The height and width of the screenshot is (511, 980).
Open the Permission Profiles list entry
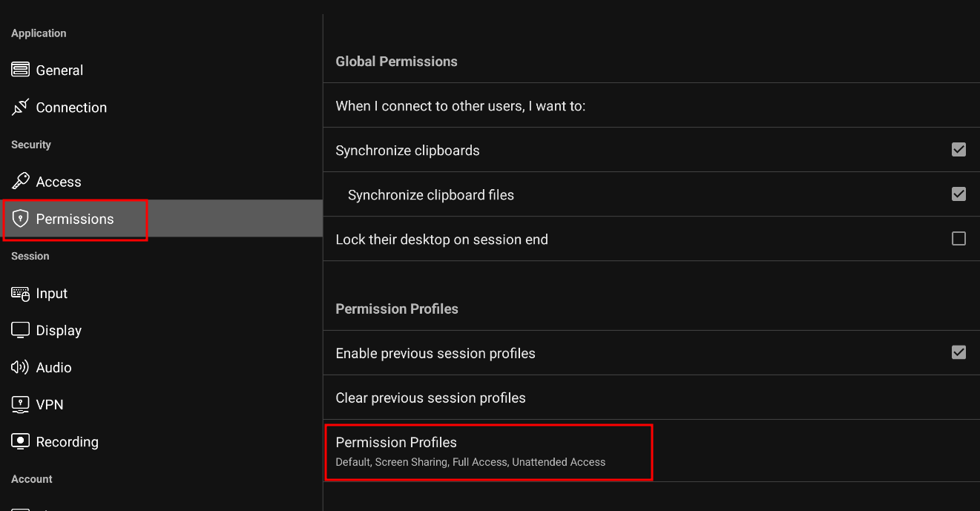(x=651, y=451)
